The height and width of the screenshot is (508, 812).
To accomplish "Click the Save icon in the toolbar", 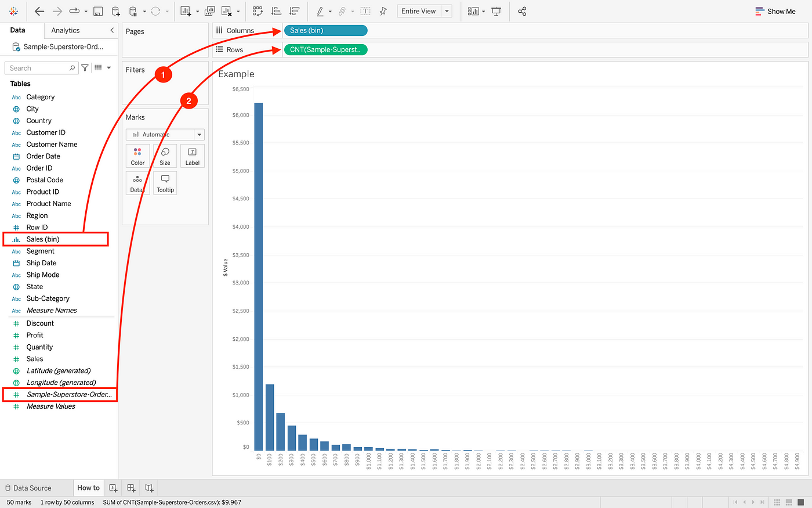I will 98,11.
